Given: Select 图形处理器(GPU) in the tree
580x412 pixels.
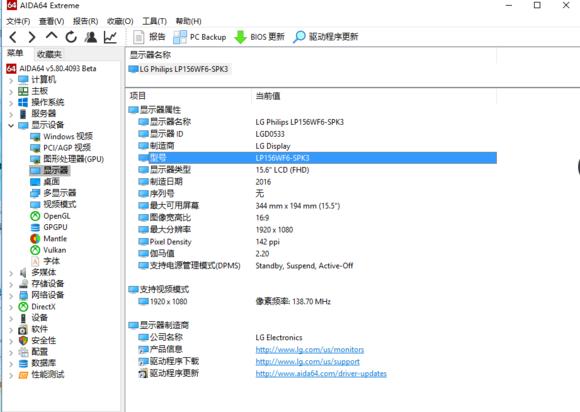Looking at the screenshot, I should point(67,159).
